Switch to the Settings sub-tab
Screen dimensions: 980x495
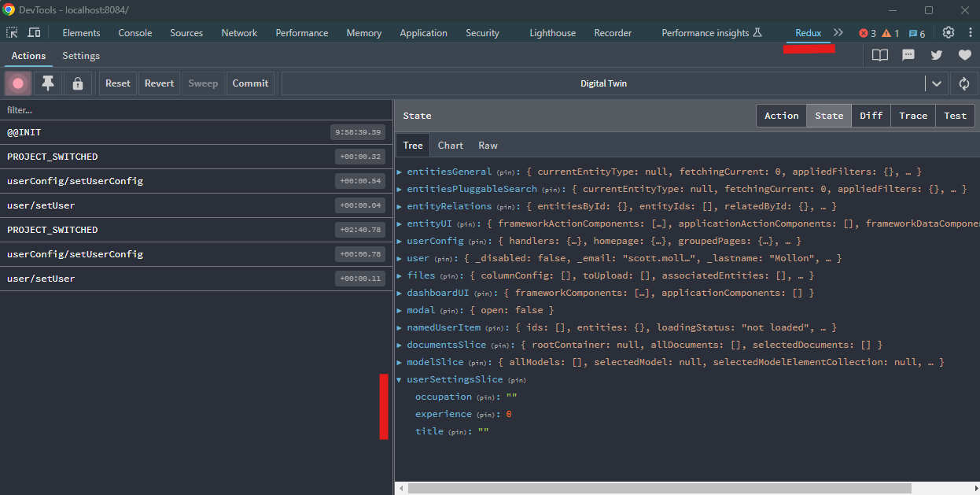pos(81,56)
